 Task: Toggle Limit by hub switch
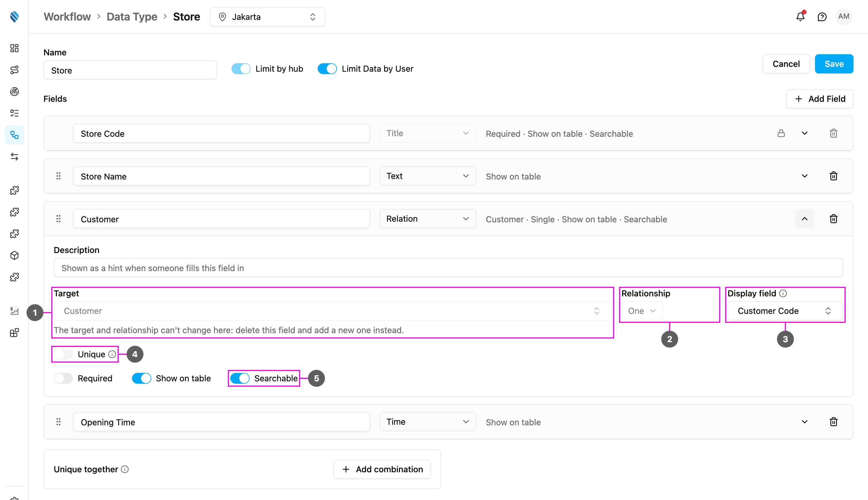[241, 69]
